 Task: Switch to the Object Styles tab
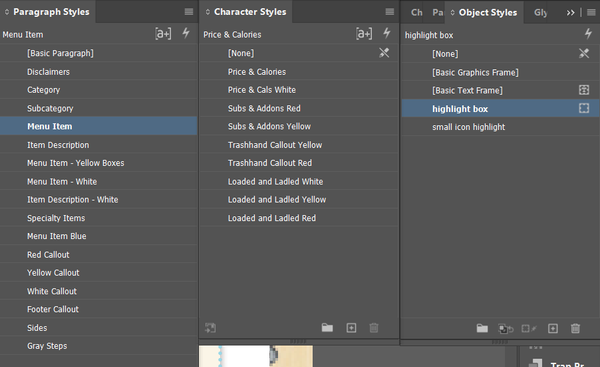(x=488, y=13)
